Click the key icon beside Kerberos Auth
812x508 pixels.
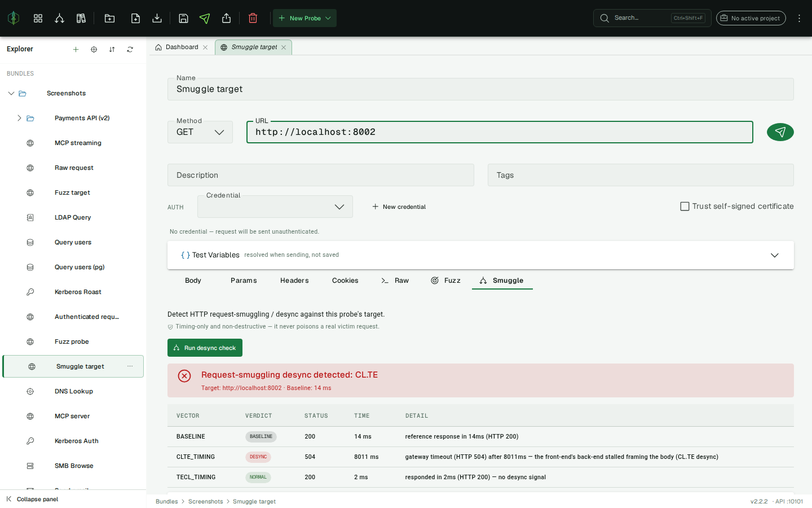(30, 441)
